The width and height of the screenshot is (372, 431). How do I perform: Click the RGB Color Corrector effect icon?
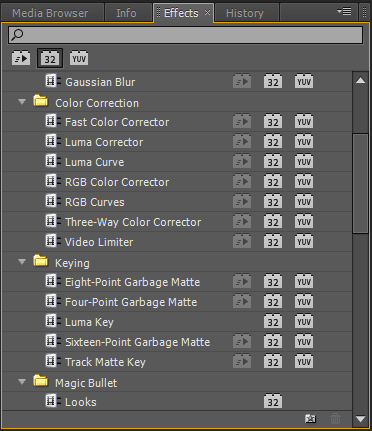point(53,181)
